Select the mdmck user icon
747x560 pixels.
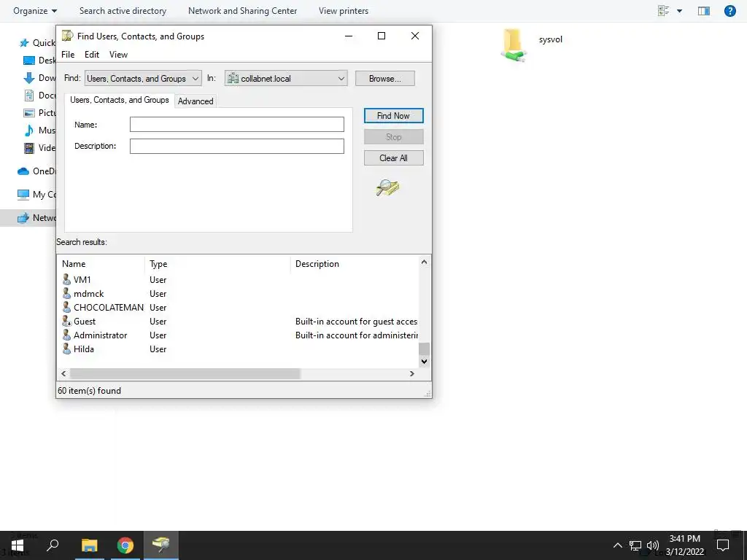[x=66, y=293]
